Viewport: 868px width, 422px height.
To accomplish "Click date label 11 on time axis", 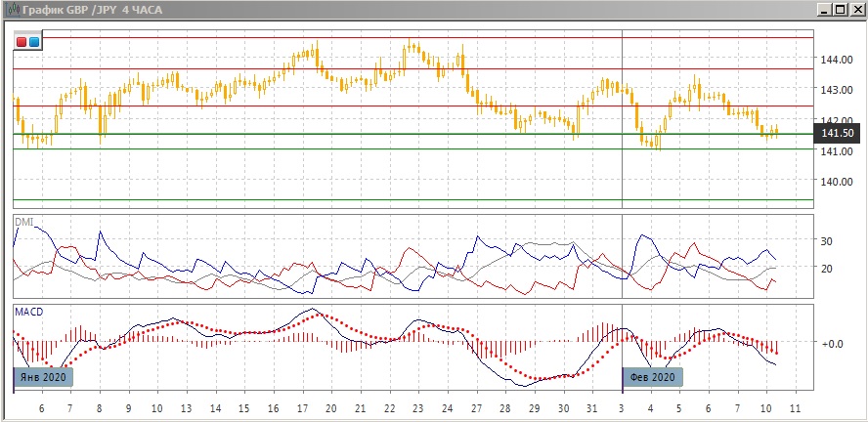I will pos(795,408).
